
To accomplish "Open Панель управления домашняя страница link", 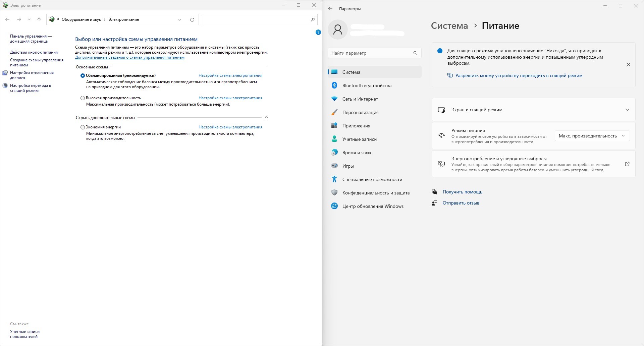I will pos(31,39).
